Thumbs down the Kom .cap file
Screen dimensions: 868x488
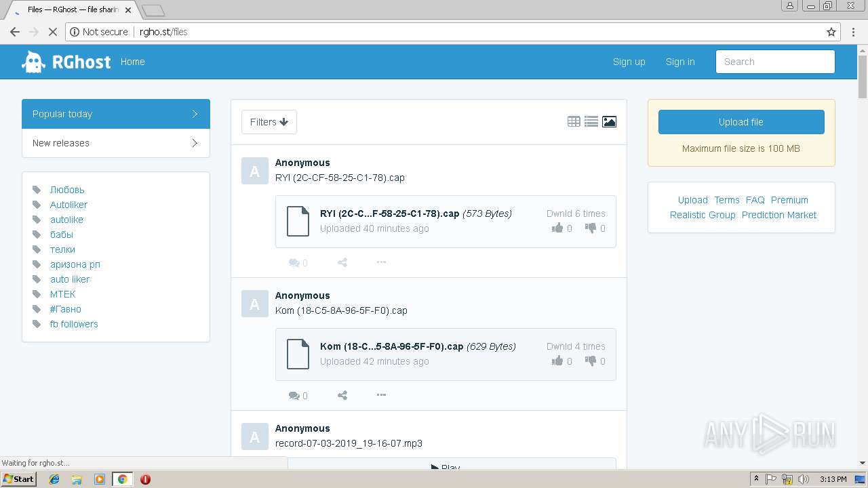pyautogui.click(x=591, y=361)
